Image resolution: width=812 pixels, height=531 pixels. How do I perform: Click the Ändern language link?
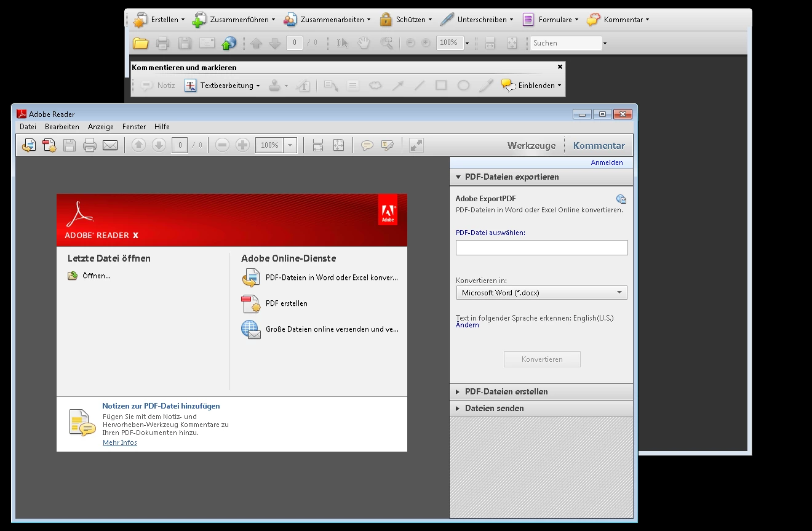click(x=468, y=325)
